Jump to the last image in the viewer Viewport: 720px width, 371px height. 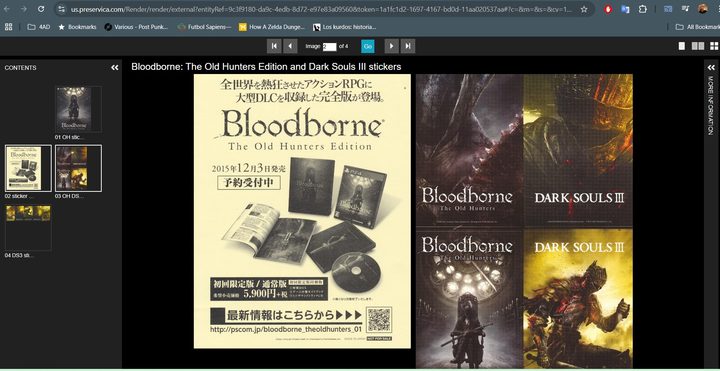[x=408, y=46]
